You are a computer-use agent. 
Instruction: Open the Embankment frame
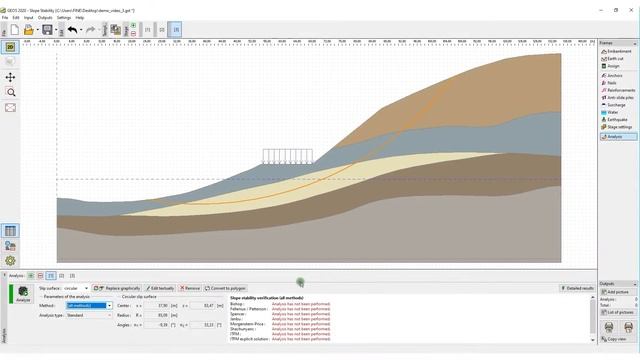618,51
